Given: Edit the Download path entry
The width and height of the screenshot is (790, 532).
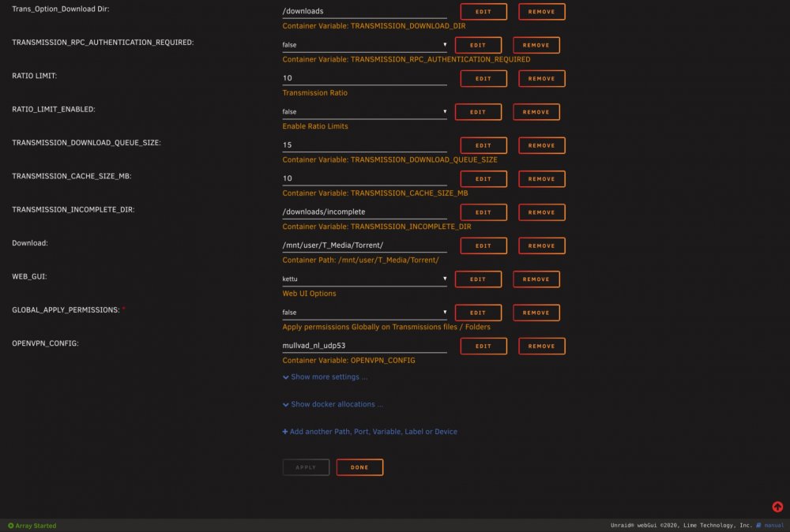Looking at the screenshot, I should pos(483,245).
